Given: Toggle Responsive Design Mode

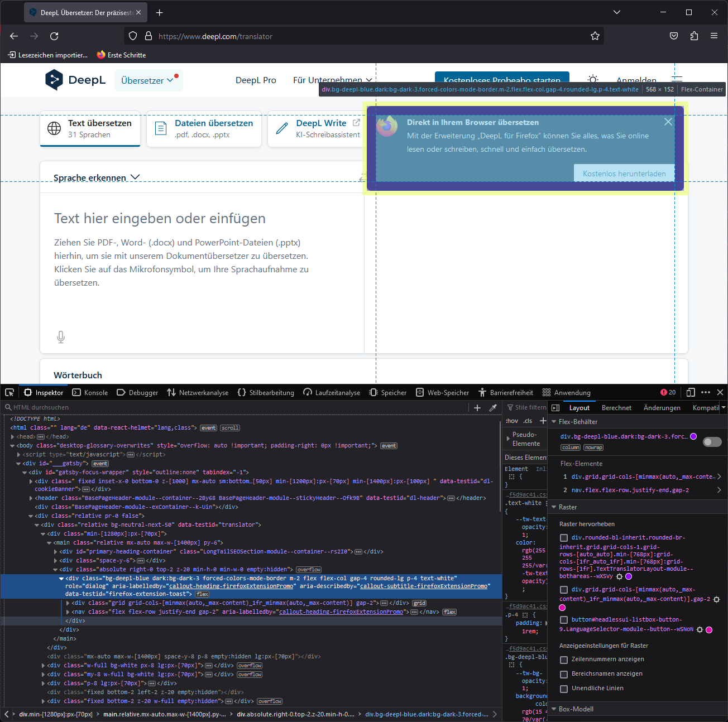Looking at the screenshot, I should [691, 392].
